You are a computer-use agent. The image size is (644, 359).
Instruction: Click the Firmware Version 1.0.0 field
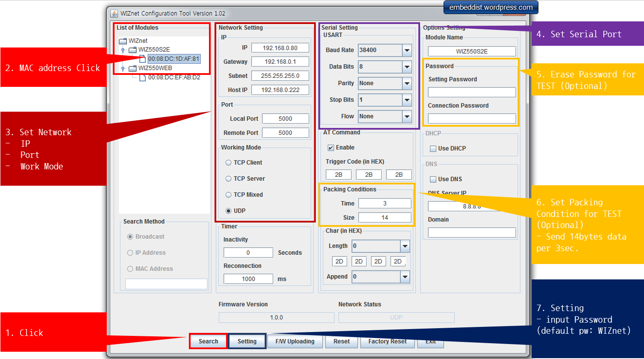pos(276,317)
